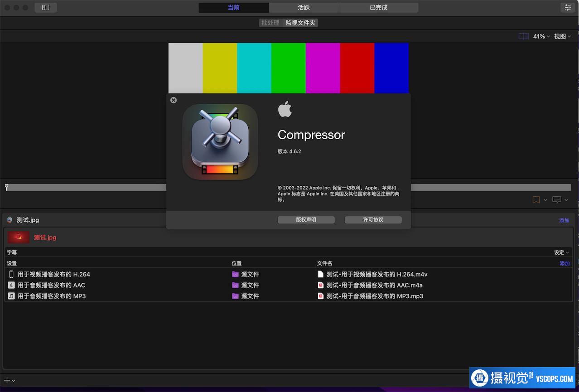The height and width of the screenshot is (392, 579).
Task: Click the compare view split icon
Action: coord(523,36)
